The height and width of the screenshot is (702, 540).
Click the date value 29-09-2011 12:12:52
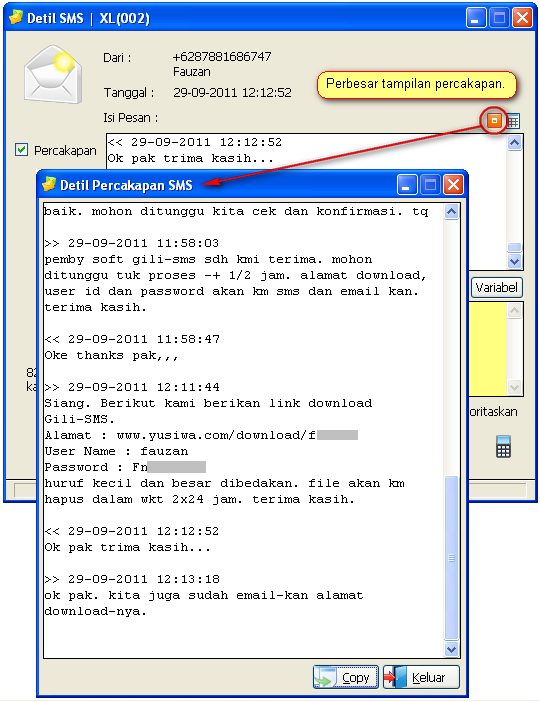[x=232, y=93]
